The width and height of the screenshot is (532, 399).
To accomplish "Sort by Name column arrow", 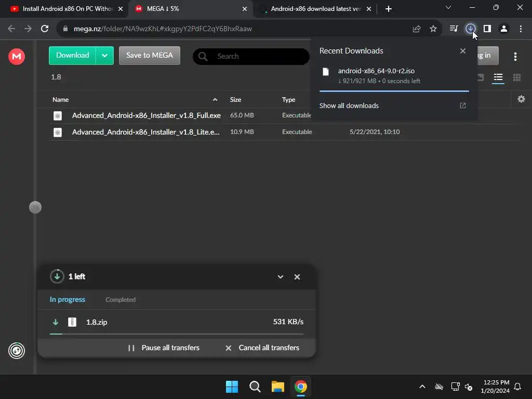I will pos(215,100).
